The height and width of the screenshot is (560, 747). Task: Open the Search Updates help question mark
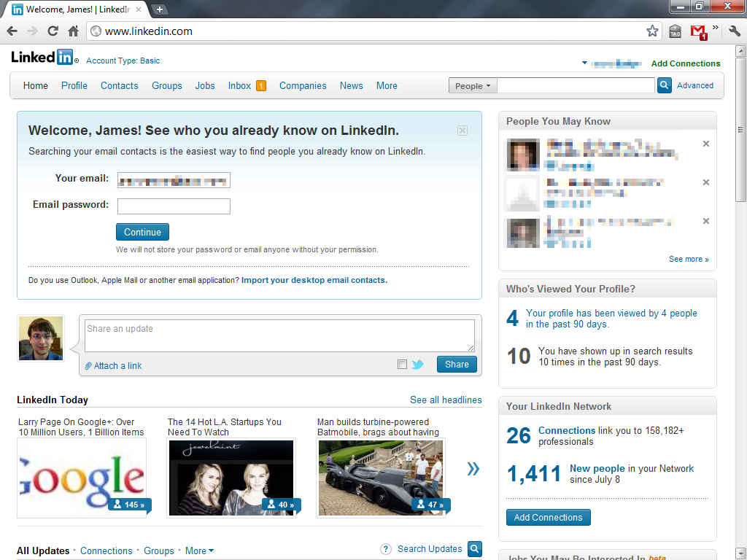tap(386, 549)
